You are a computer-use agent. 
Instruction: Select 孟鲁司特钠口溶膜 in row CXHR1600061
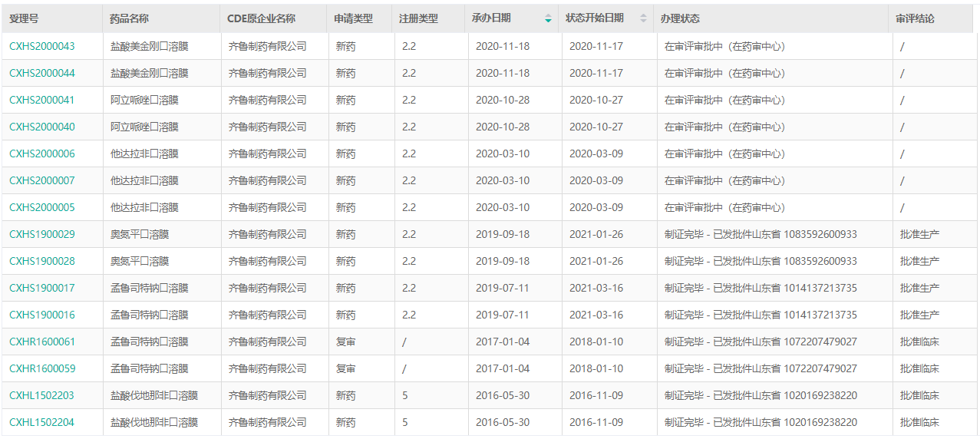(x=150, y=342)
